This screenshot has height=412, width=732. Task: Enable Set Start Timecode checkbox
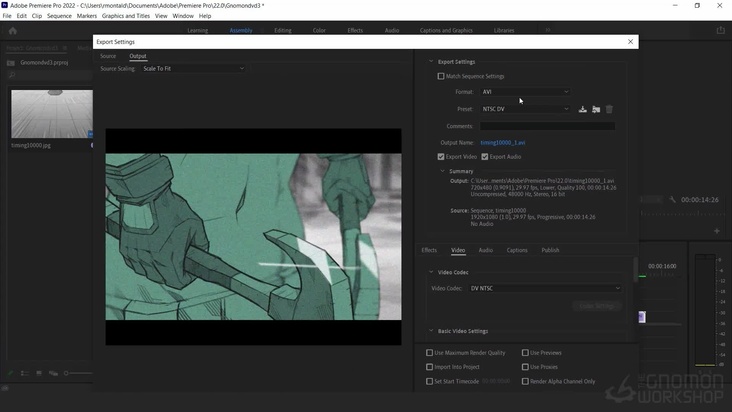point(429,381)
